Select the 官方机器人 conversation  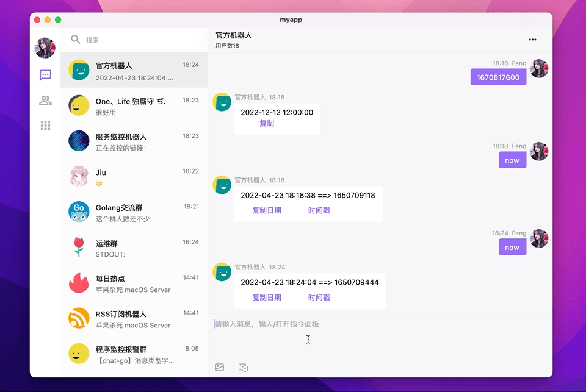click(134, 71)
